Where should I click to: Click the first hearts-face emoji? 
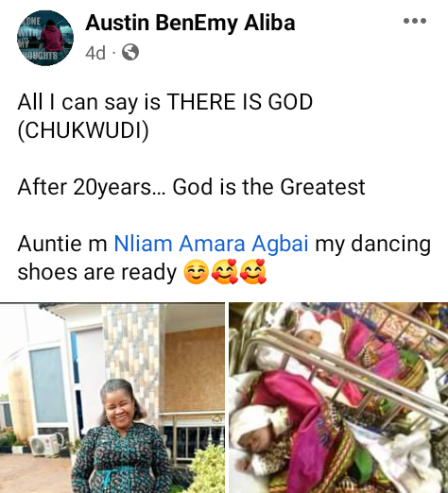click(x=224, y=272)
